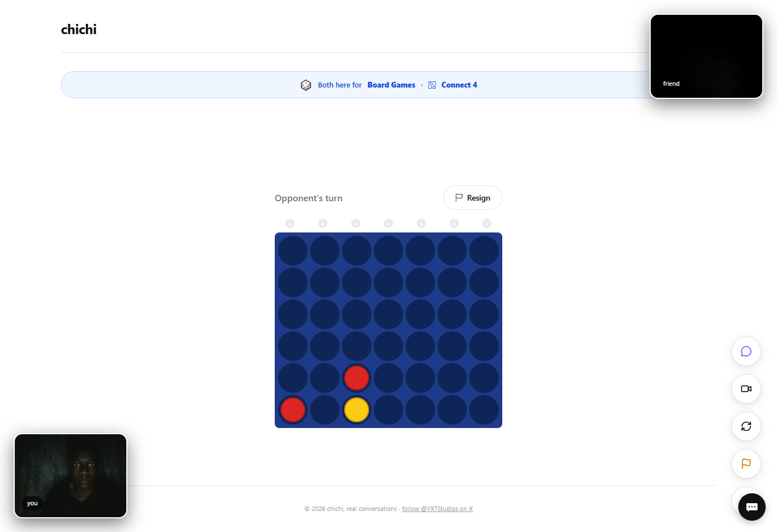Screen dimensions: 777x532
Task: Click the dice icon in the banner
Action: pos(306,85)
